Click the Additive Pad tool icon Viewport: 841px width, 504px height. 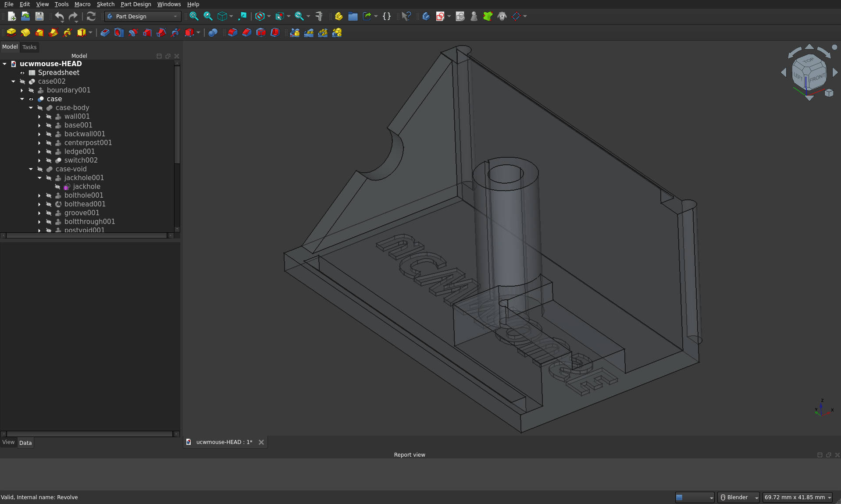point(11,32)
